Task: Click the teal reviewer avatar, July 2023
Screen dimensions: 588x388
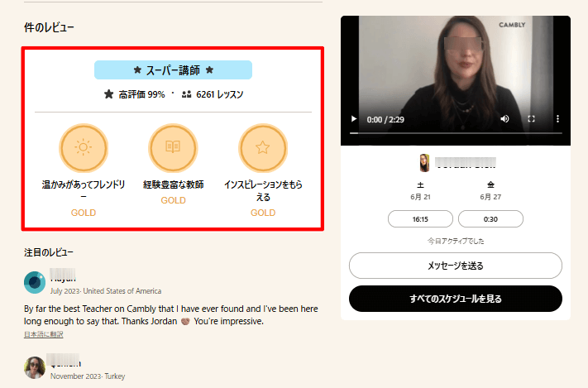Action: [x=35, y=282]
